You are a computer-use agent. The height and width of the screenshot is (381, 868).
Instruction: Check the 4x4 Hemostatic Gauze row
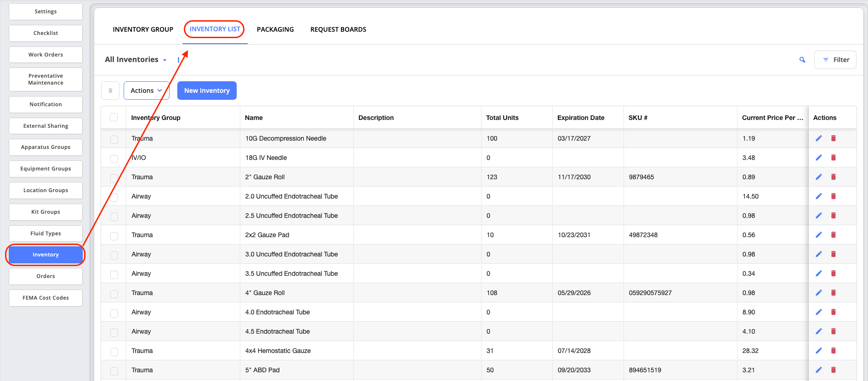click(114, 352)
